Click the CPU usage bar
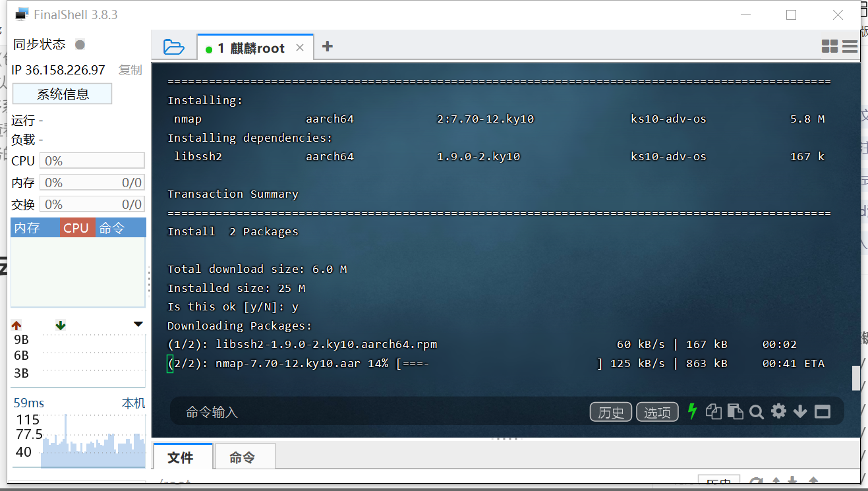The image size is (868, 491). click(92, 161)
